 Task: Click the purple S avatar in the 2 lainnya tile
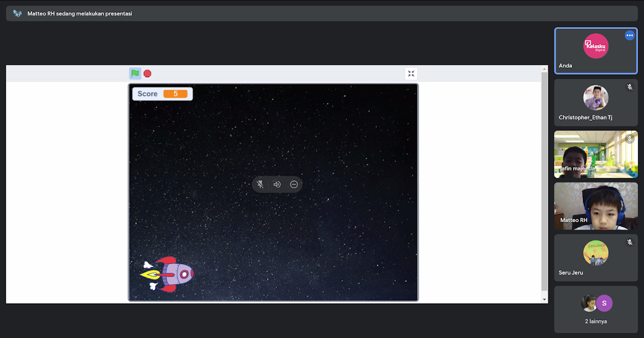pyautogui.click(x=604, y=303)
